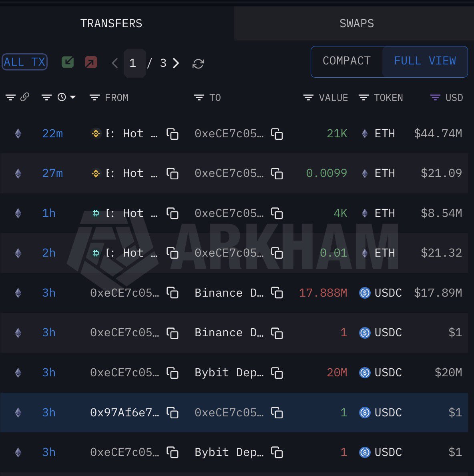Screen dimensions: 474x476
Task: Open 0xeCE7c05… TO address in 22m row
Action: tap(229, 134)
